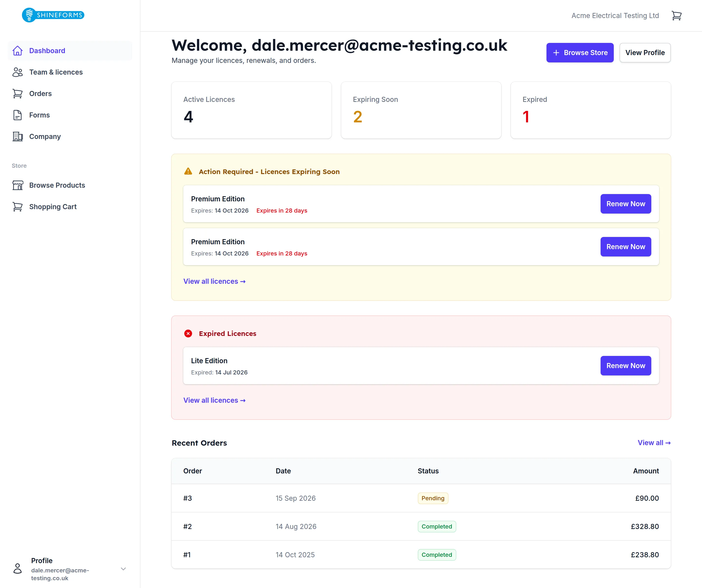This screenshot has height=588, width=702.
Task: Click Completed badge for order #2
Action: pyautogui.click(x=437, y=527)
